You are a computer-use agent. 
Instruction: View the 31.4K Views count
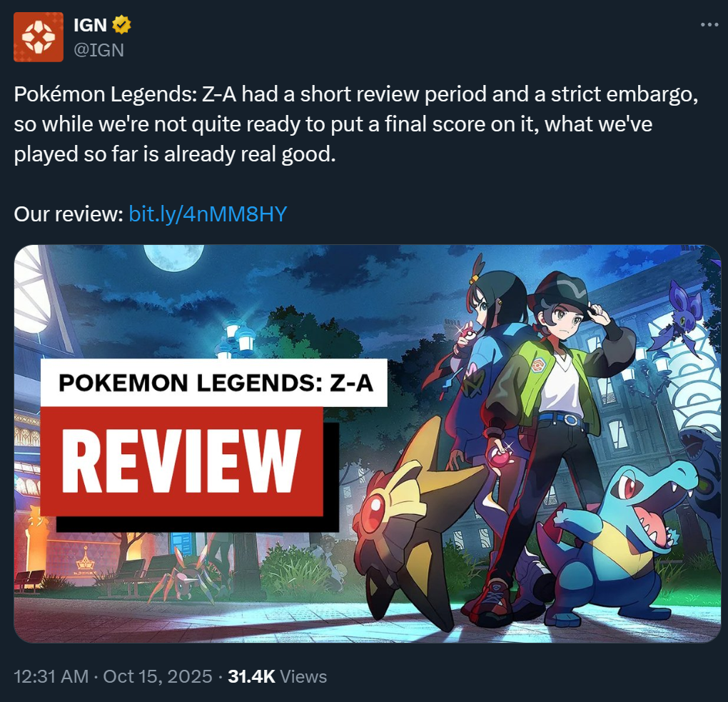point(277,676)
